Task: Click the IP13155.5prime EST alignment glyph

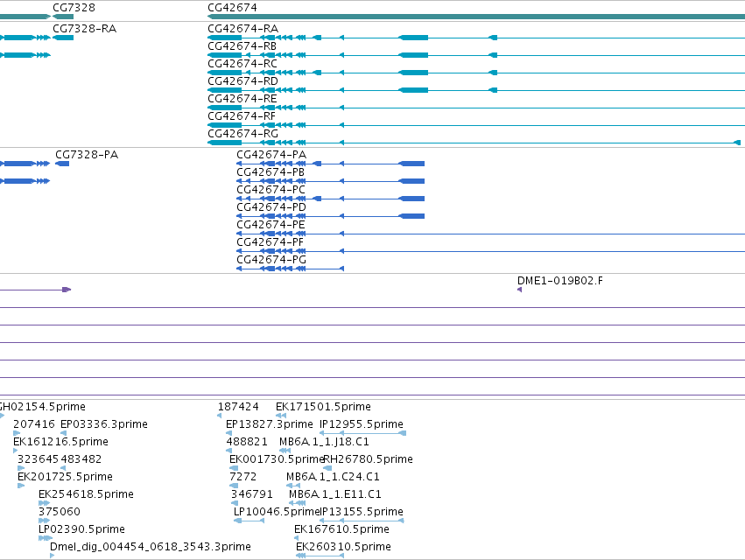Action: click(362, 521)
